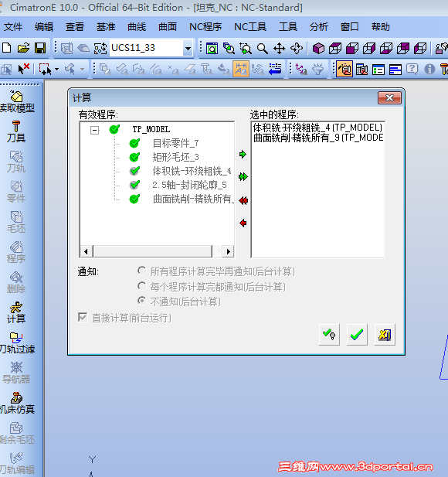Close the 计算 dialog
The image size is (448, 477).
(x=389, y=98)
